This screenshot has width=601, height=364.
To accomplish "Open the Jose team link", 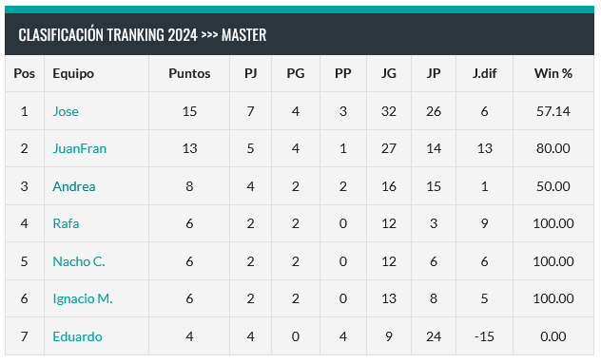I will (66, 111).
